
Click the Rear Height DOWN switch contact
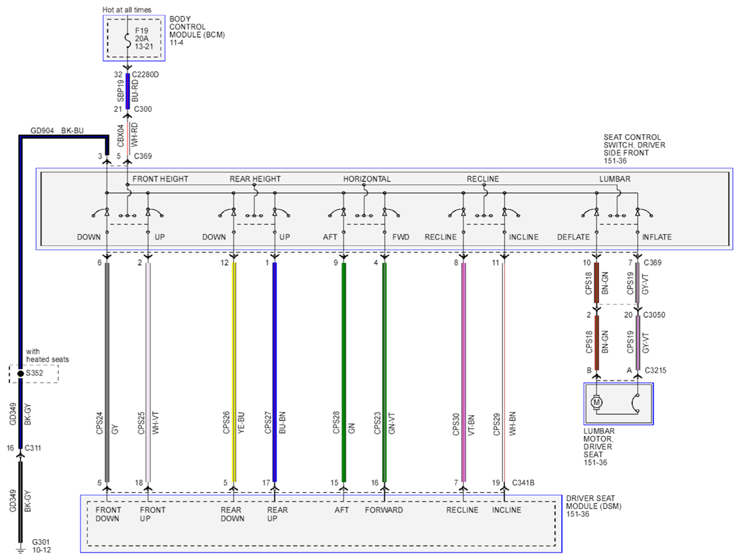pyautogui.click(x=227, y=213)
